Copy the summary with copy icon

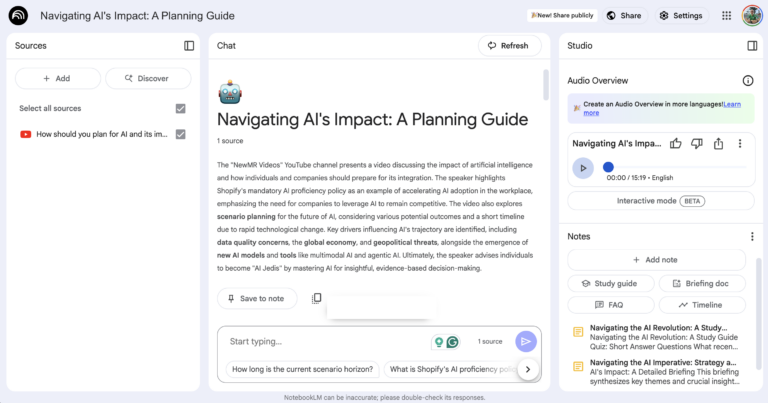click(x=316, y=298)
